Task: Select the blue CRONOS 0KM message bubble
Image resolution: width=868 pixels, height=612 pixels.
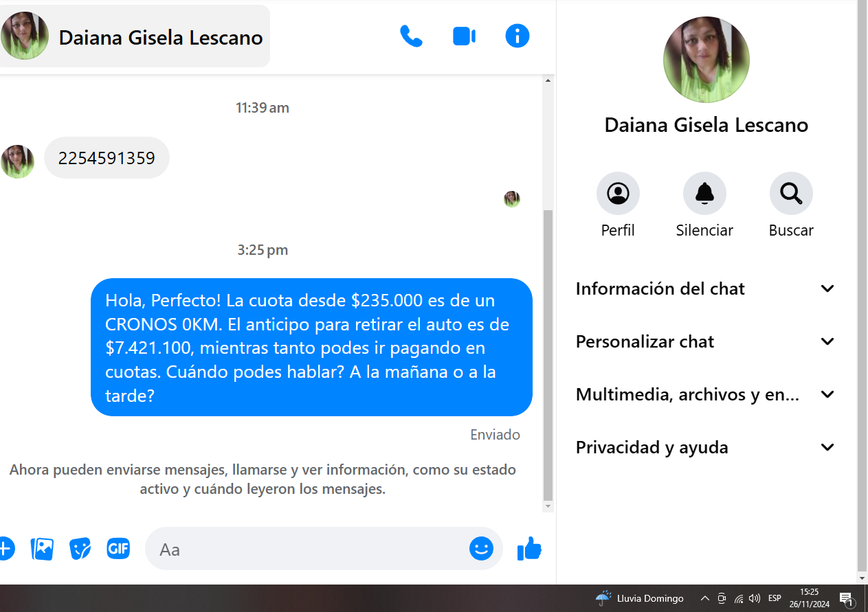Action: [x=311, y=347]
